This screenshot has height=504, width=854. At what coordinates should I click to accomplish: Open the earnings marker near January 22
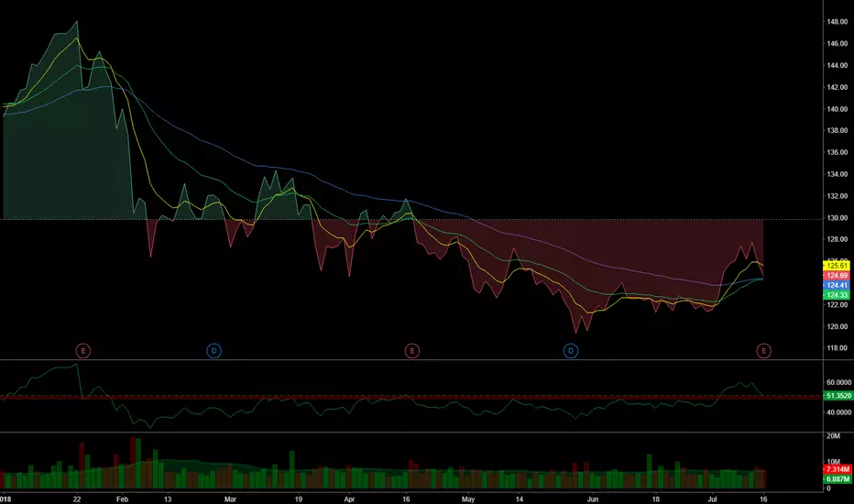[x=82, y=351]
